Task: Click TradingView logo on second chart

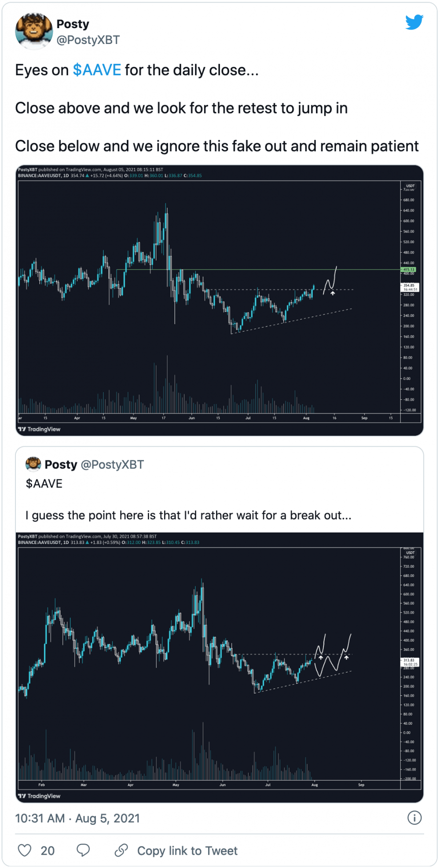Action: pos(39,796)
